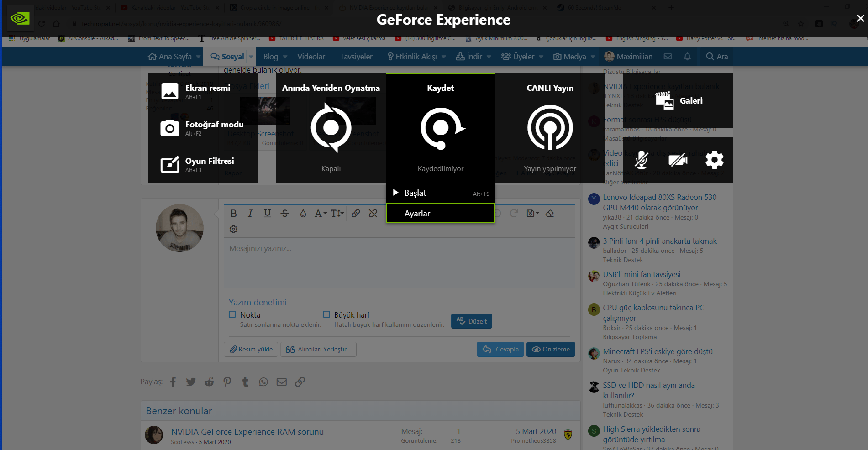Open the Videolar nav tab
The height and width of the screenshot is (450, 868).
click(x=311, y=57)
